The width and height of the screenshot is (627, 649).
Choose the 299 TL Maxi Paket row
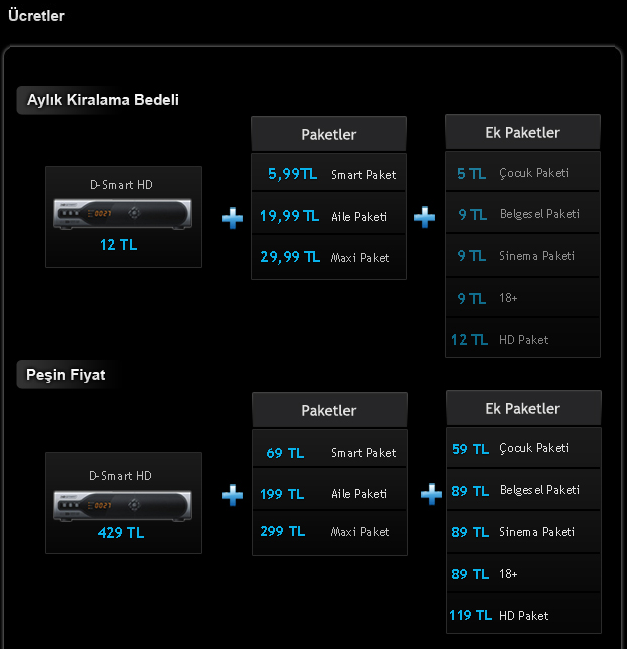tap(330, 533)
